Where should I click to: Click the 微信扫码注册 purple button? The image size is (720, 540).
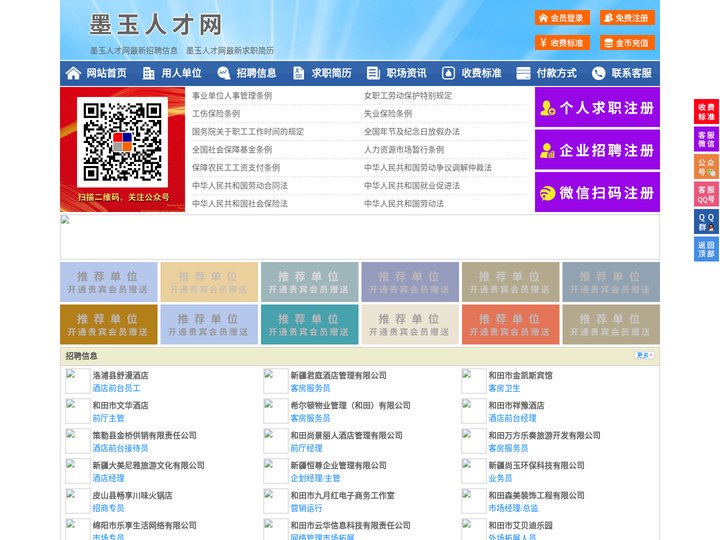[597, 192]
